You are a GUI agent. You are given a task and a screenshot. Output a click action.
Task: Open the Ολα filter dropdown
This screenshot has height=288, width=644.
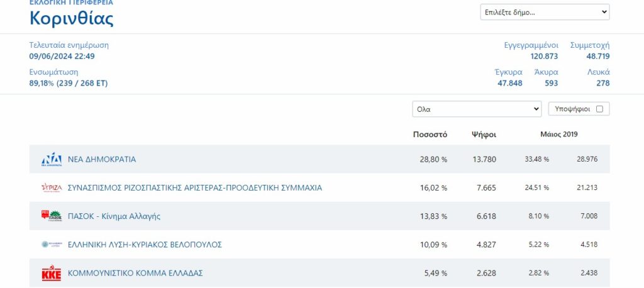477,109
